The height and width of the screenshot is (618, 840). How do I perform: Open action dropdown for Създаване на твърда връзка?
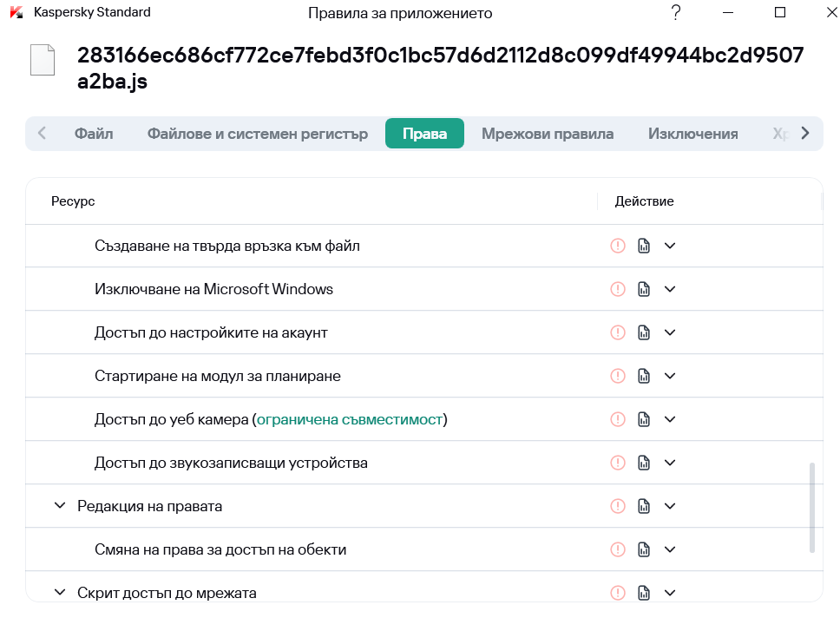coord(670,246)
